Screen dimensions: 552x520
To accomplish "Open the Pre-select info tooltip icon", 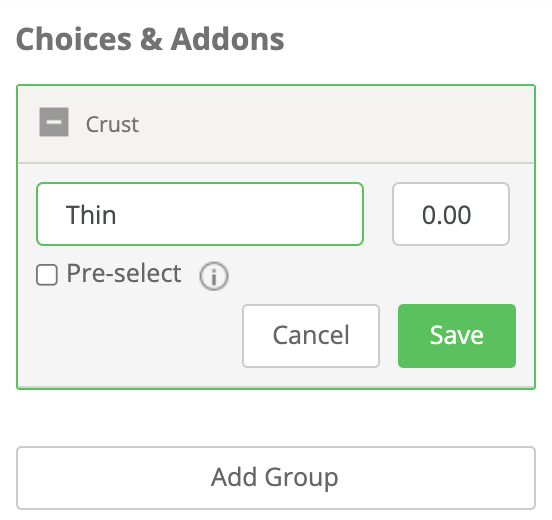I will pyautogui.click(x=214, y=276).
